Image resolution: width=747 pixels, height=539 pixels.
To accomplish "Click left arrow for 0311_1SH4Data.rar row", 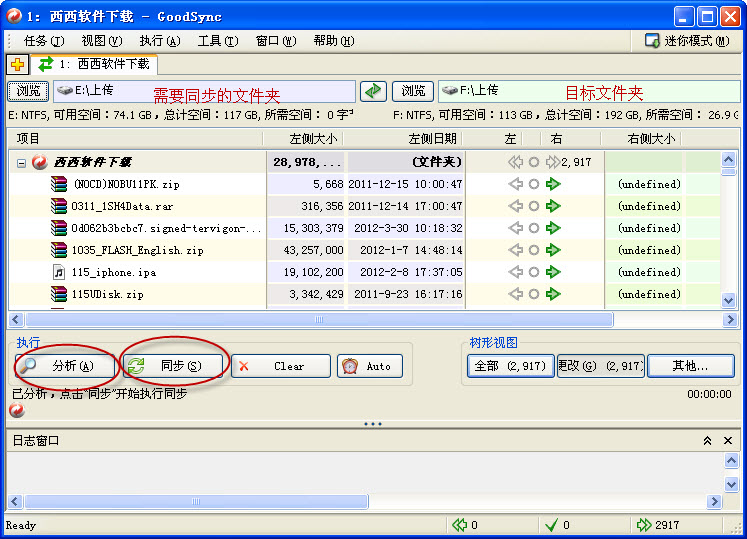I will click(x=515, y=206).
